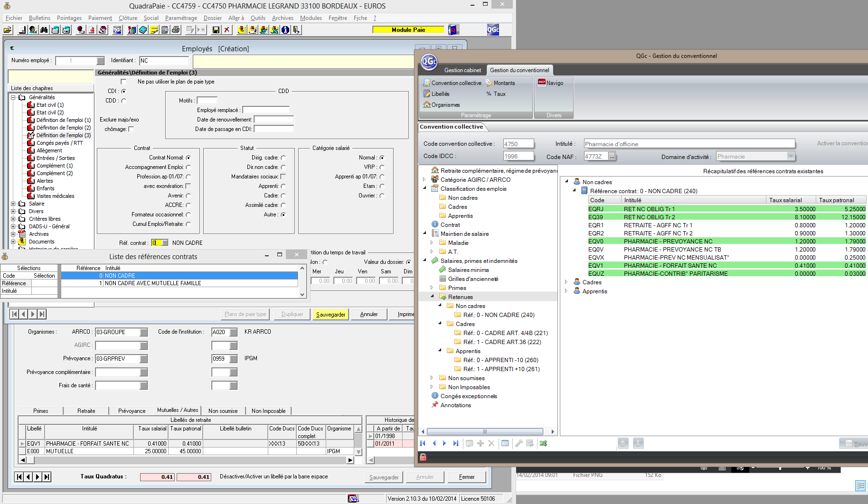Screen dimensions: 868x504
Task: Go to first record in QGc navigation bar
Action: [x=423, y=443]
